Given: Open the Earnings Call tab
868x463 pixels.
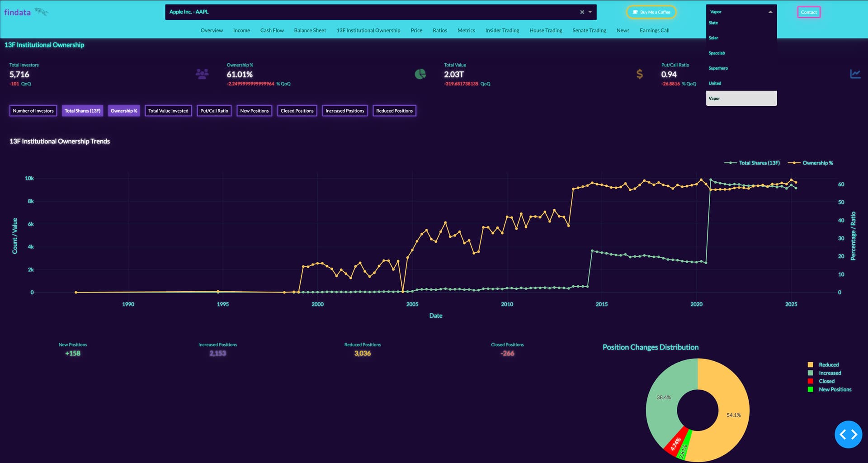Looking at the screenshot, I should coord(654,30).
